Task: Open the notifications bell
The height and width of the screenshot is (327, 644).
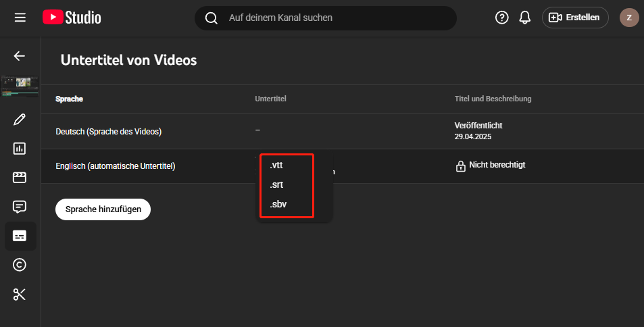Action: (x=525, y=18)
